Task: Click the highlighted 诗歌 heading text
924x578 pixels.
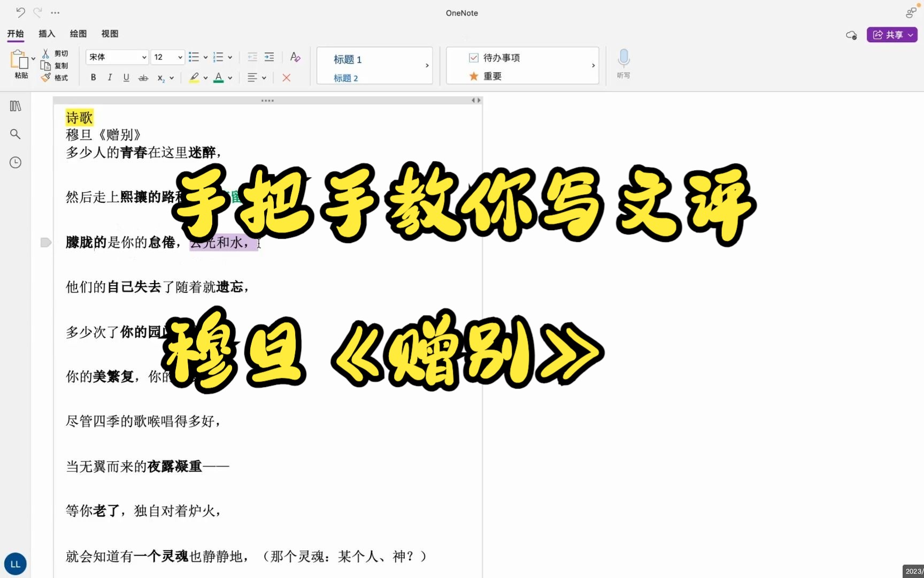Action: 79,118
